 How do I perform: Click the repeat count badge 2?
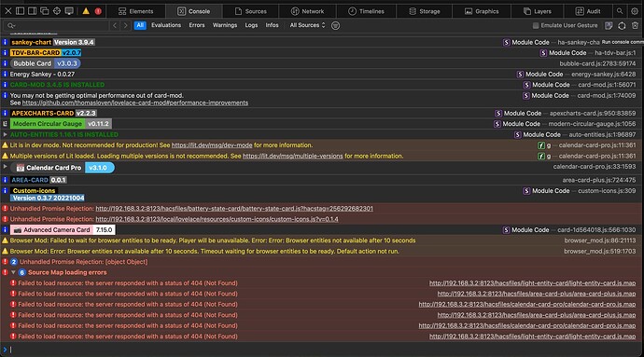click(14, 262)
